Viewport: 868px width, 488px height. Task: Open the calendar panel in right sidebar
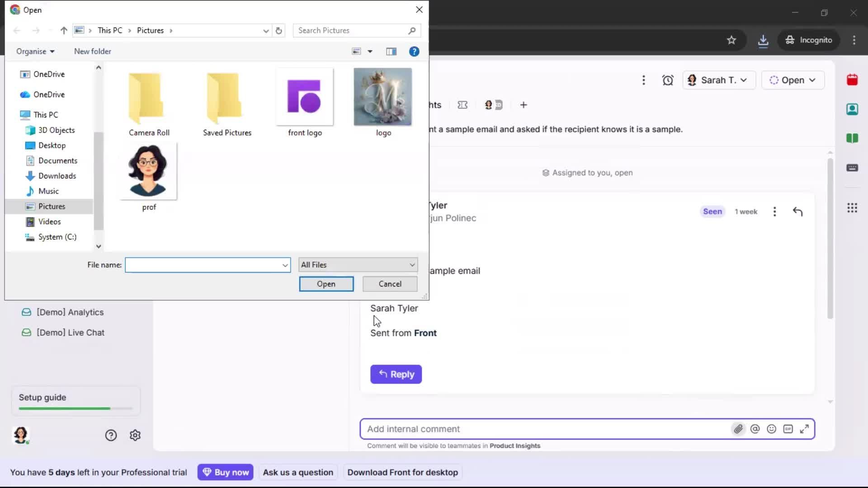(853, 80)
